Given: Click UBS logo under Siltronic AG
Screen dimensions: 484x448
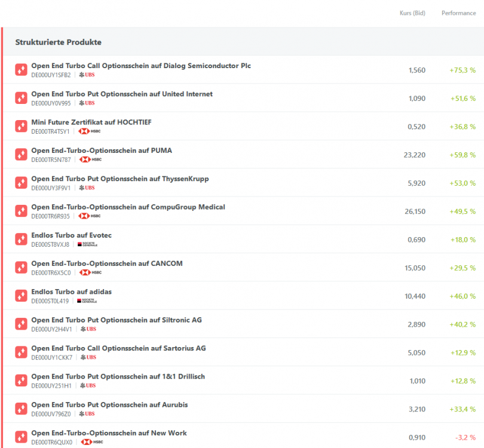Looking at the screenshot, I should (x=88, y=329).
